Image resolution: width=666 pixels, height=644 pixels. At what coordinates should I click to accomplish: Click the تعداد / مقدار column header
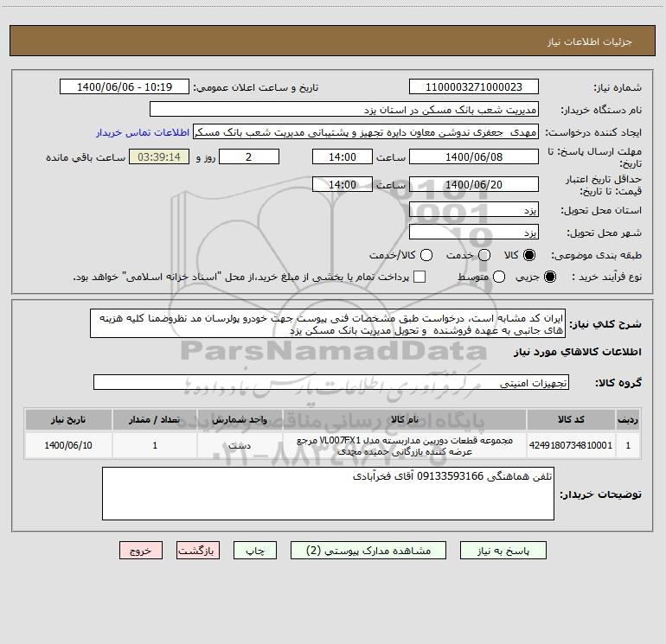tap(155, 419)
